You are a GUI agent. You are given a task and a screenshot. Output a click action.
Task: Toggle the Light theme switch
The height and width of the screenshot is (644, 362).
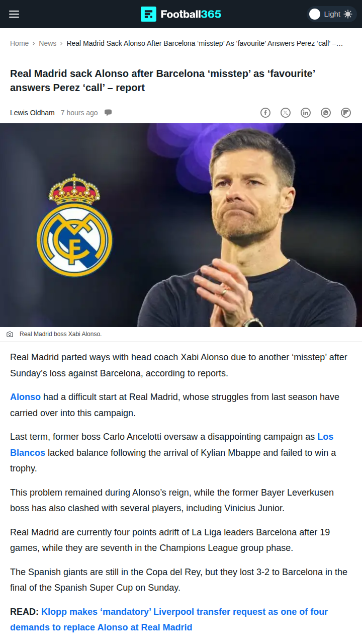click(332, 14)
